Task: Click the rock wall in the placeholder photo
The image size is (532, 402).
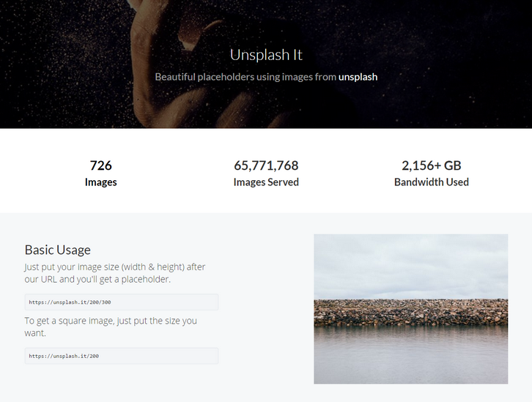Action: pyautogui.click(x=410, y=313)
